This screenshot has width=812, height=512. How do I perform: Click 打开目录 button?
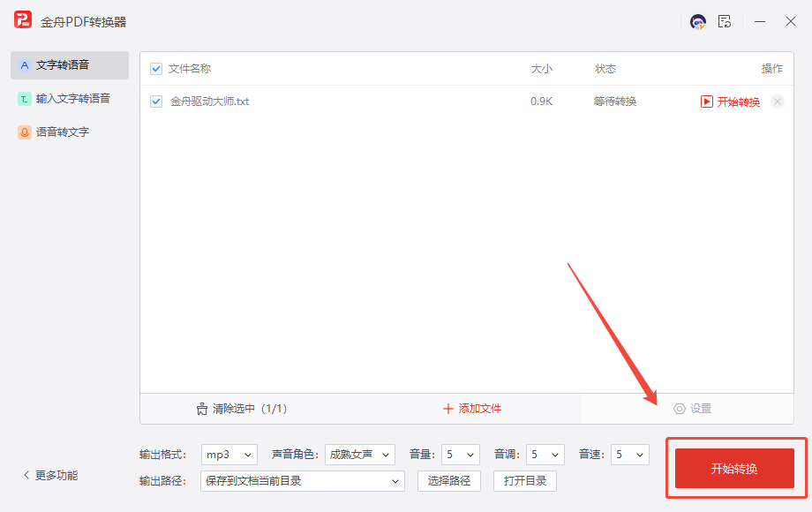tap(524, 481)
